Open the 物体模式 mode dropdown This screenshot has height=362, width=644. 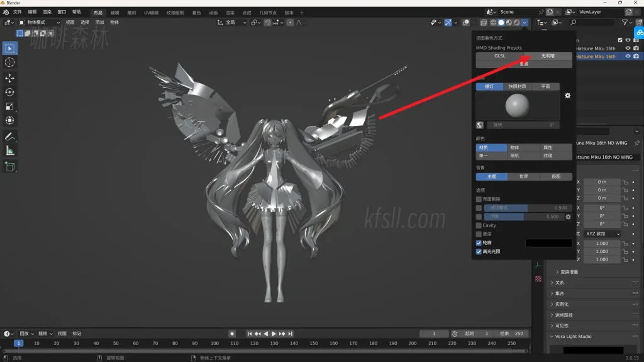tap(40, 23)
